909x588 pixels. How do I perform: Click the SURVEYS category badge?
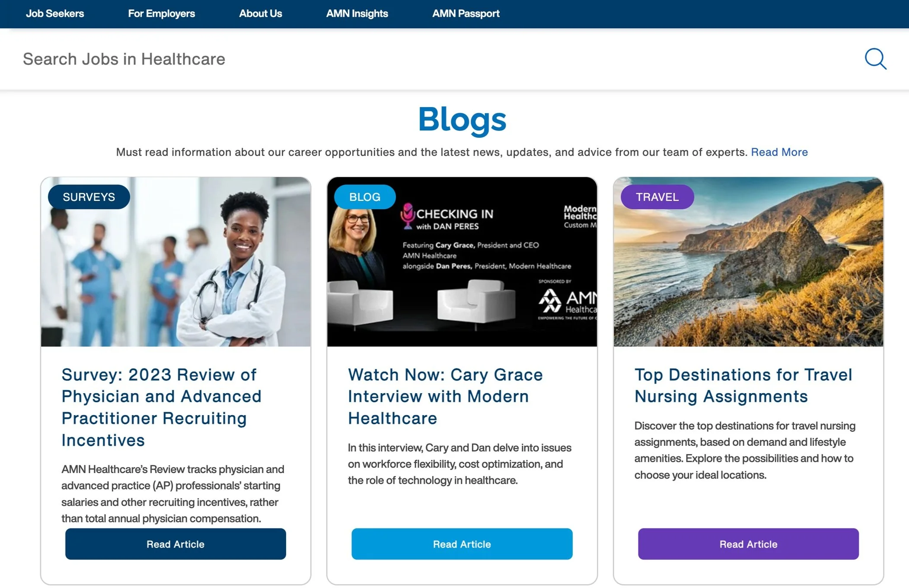(89, 197)
